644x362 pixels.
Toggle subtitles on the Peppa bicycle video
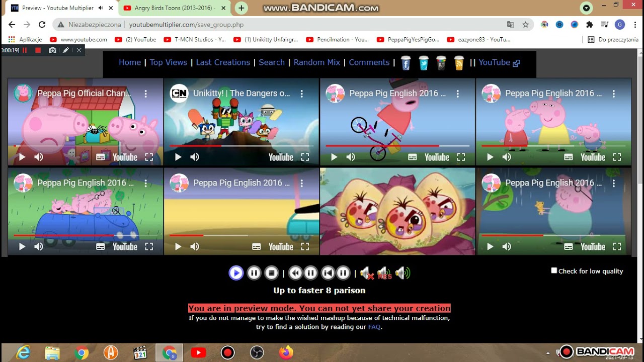[x=413, y=157]
